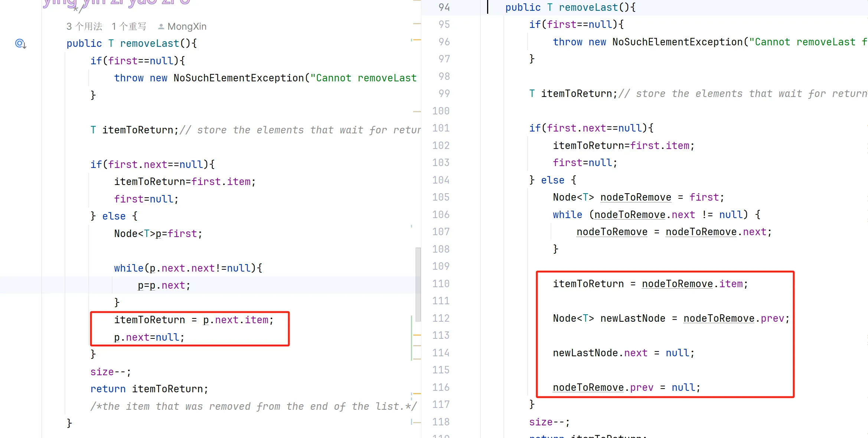Click the person icon before MongXin

click(x=161, y=27)
